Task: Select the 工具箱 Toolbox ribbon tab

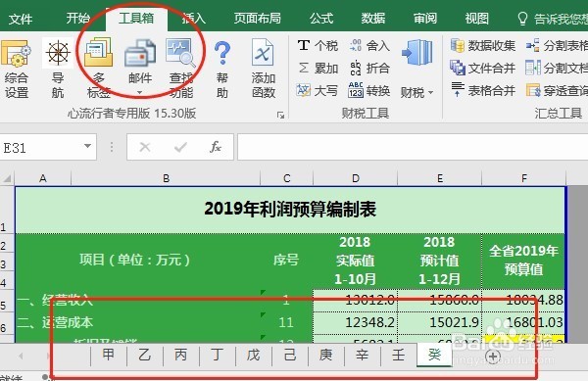Action: [136, 18]
